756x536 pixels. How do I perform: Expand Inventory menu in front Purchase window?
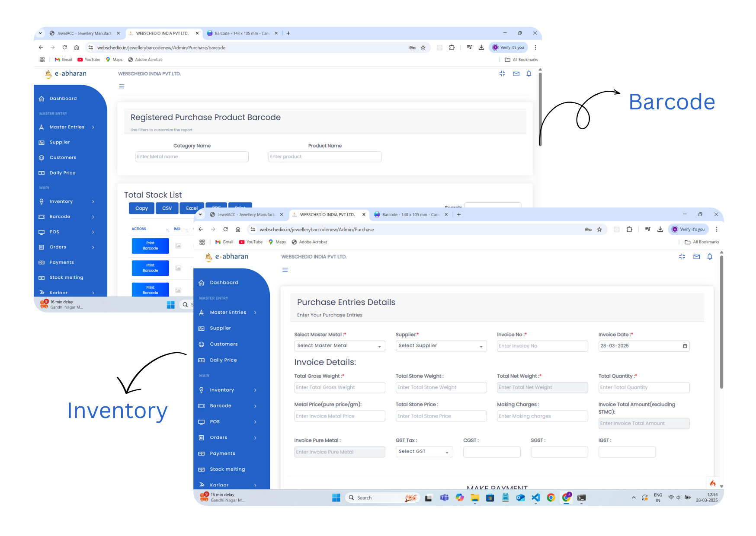(x=228, y=390)
